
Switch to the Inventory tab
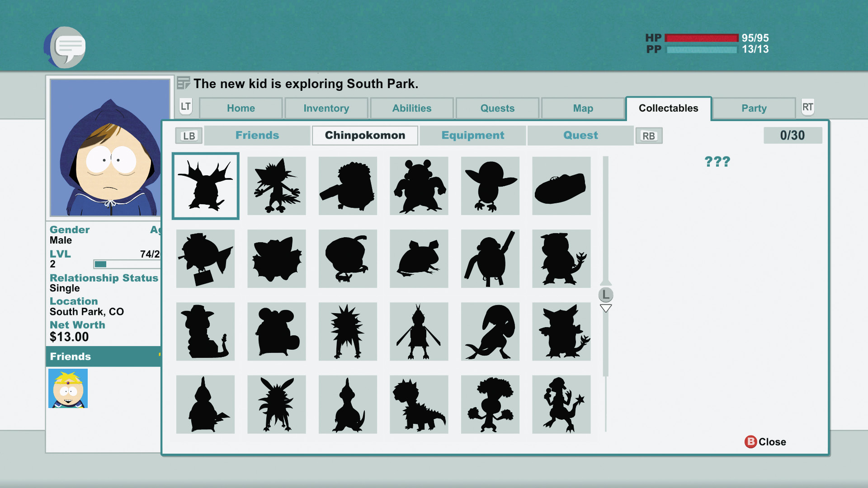tap(326, 108)
